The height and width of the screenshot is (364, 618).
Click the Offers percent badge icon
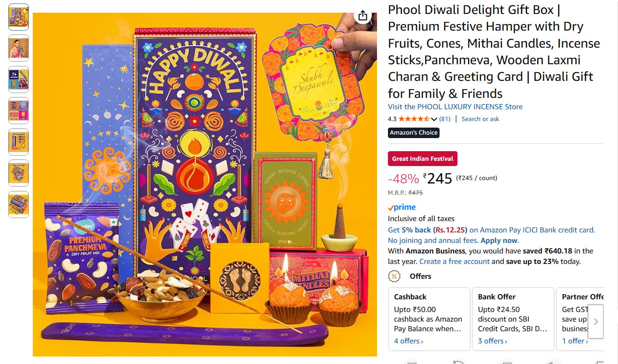click(x=394, y=276)
